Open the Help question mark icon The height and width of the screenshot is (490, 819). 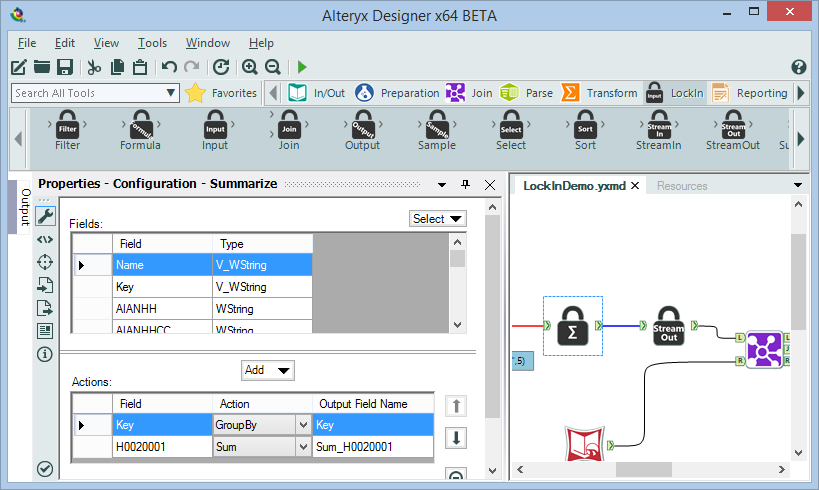pyautogui.click(x=798, y=67)
